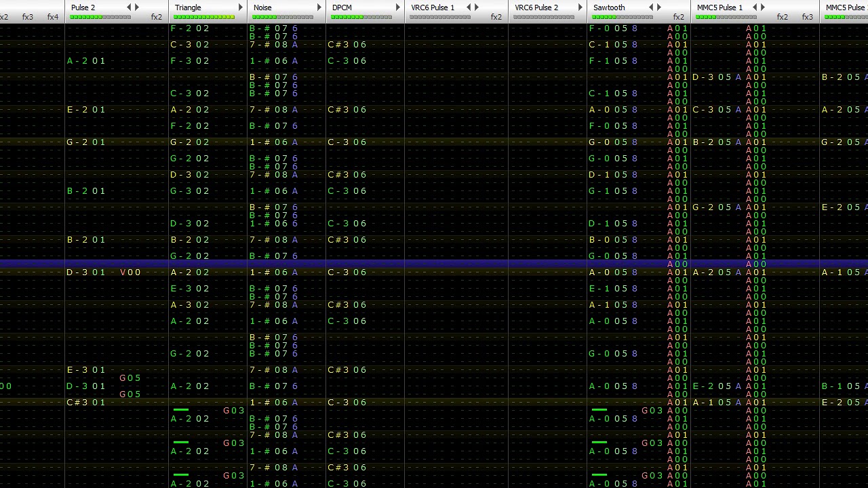The height and width of the screenshot is (488, 868).
Task: Select fx4 label in the leftmost channel
Action: pyautogui.click(x=53, y=17)
